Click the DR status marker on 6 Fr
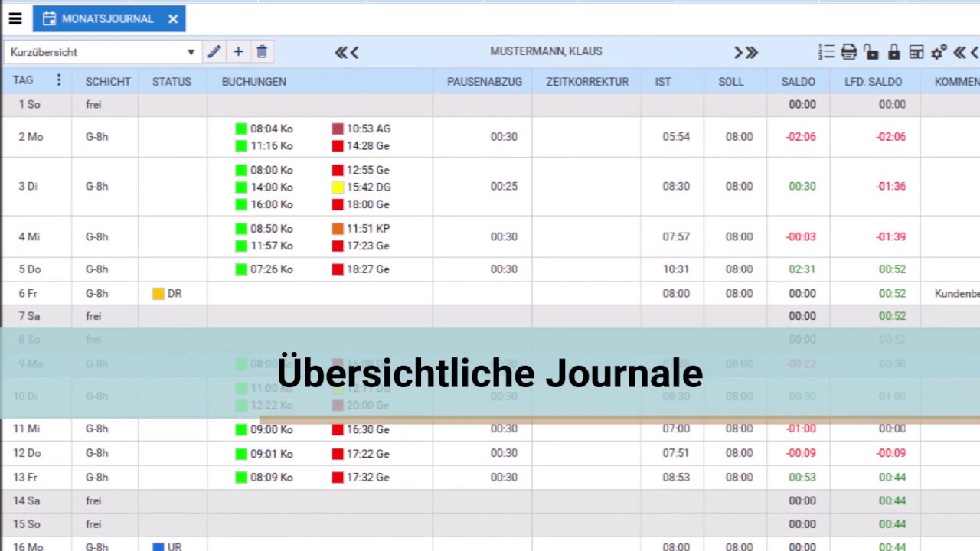The height and width of the screenshot is (551, 980). [x=167, y=293]
